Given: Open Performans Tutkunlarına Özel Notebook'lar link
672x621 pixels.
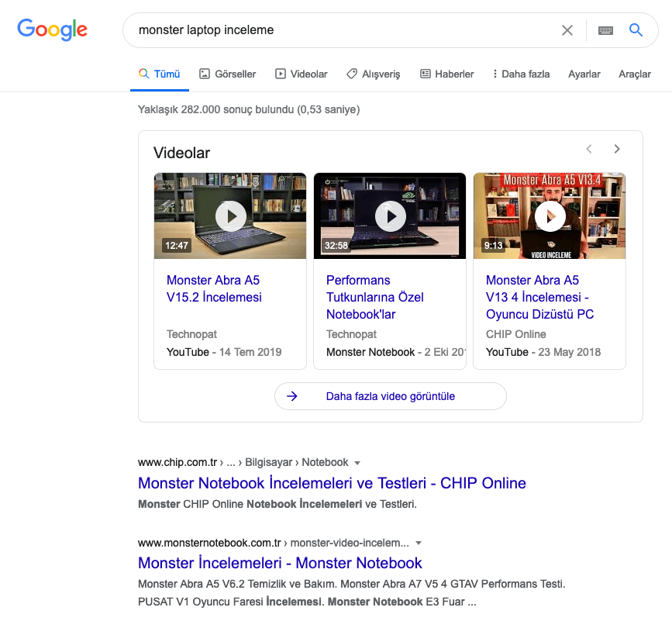Looking at the screenshot, I should 375,297.
